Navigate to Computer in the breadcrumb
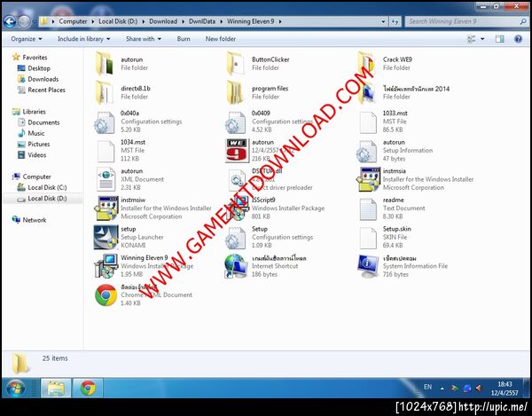The image size is (532, 416). tap(73, 21)
